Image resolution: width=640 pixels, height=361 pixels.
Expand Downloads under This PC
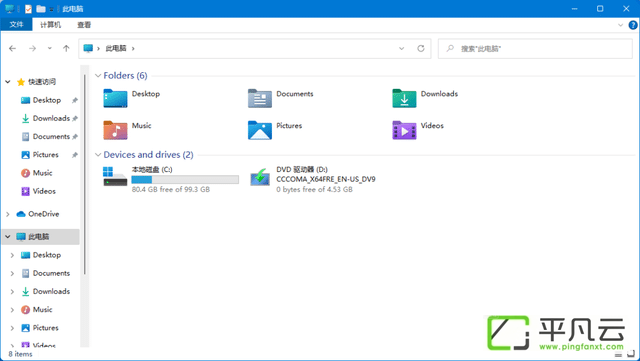tap(12, 292)
